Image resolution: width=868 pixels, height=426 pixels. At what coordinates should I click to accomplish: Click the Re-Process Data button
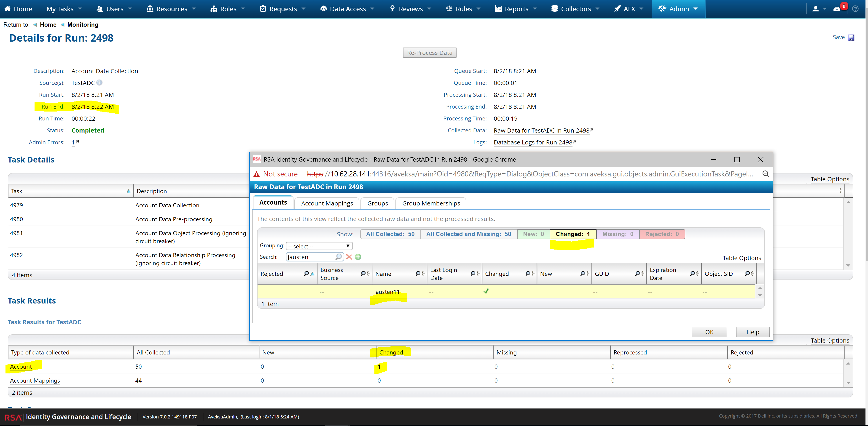(x=429, y=53)
